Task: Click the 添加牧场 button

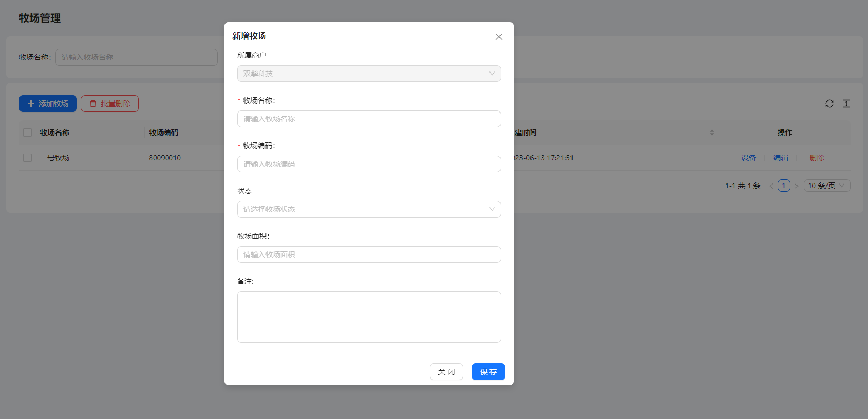Action: (48, 104)
